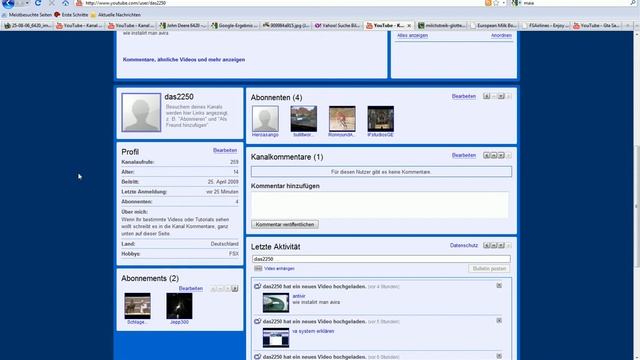The height and width of the screenshot is (360, 640).
Task: Bookmark page with the star icon
Action: tap(496, 3)
